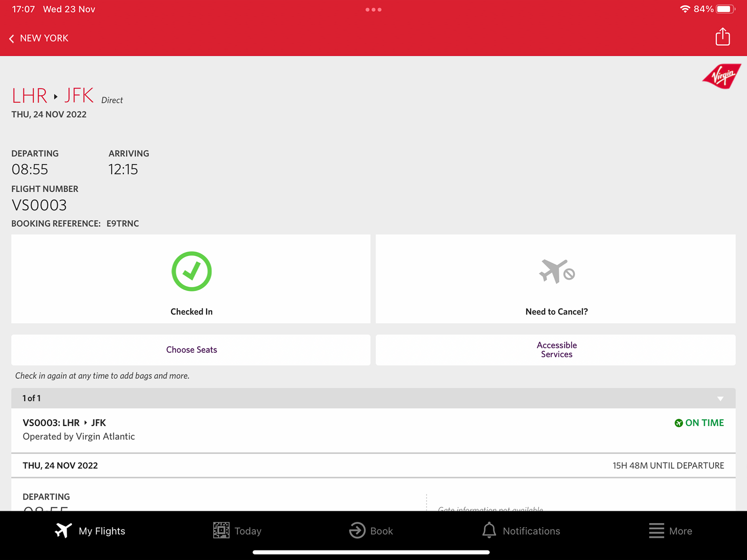Viewport: 747px width, 560px height.
Task: Tap the home indicator bar
Action: coord(371,552)
